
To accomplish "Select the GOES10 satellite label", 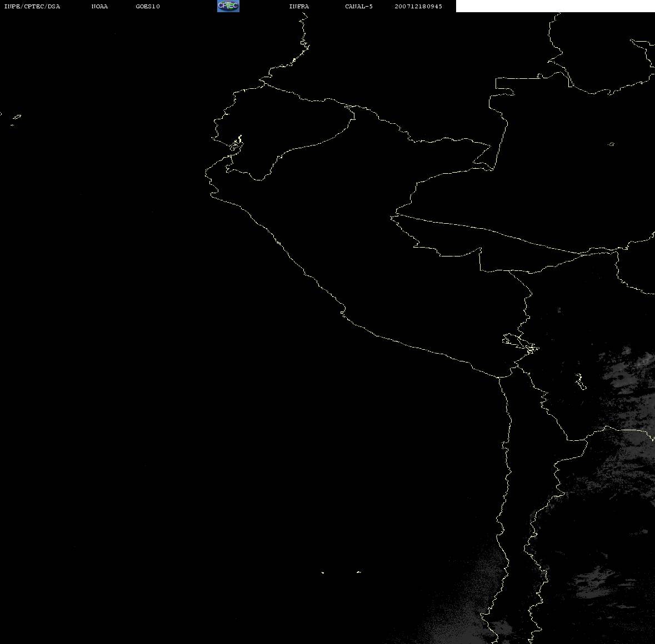I will coord(148,7).
